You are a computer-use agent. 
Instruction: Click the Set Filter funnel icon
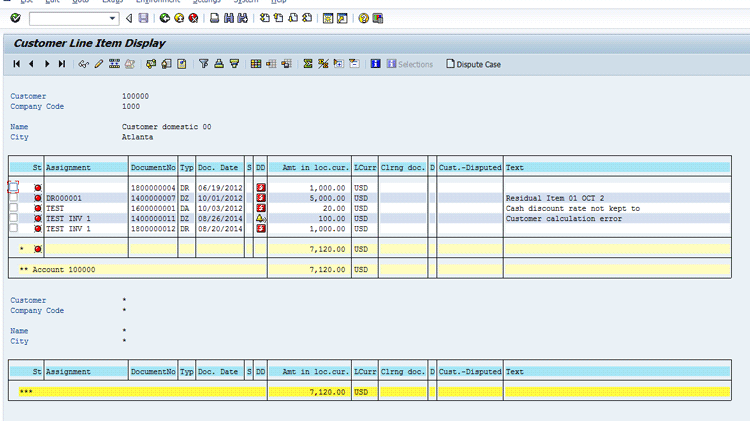(204, 64)
